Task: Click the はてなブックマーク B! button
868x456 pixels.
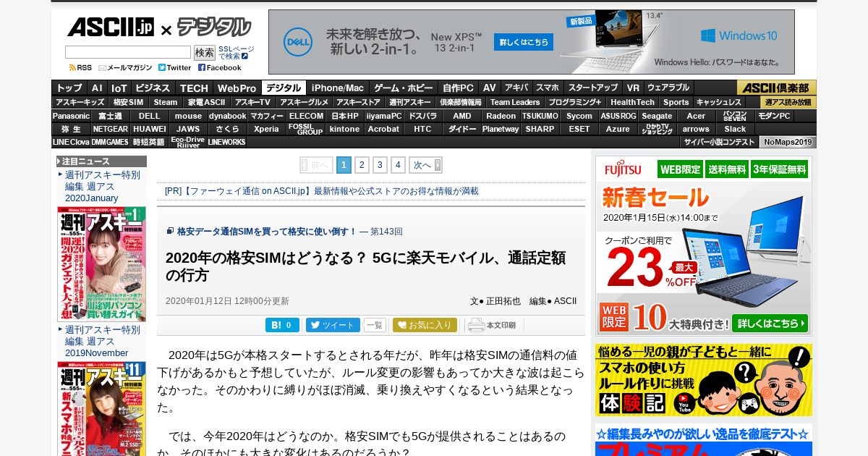Action: click(282, 325)
